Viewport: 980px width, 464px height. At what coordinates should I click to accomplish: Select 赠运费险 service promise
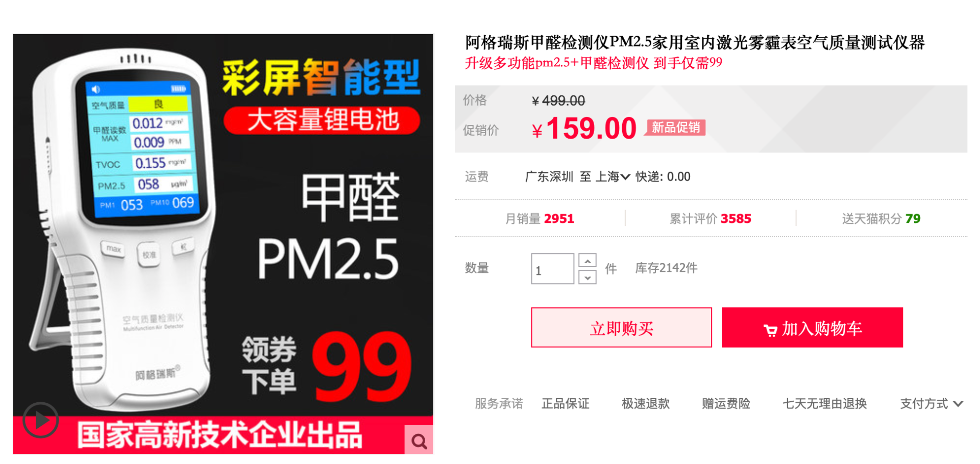(x=726, y=403)
